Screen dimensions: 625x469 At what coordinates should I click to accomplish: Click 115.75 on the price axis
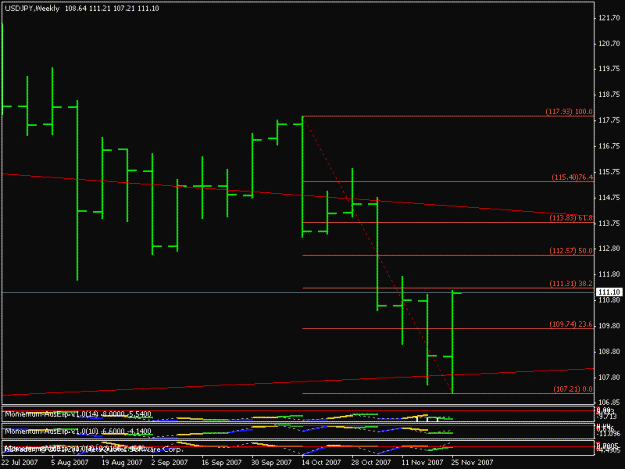tap(609, 172)
